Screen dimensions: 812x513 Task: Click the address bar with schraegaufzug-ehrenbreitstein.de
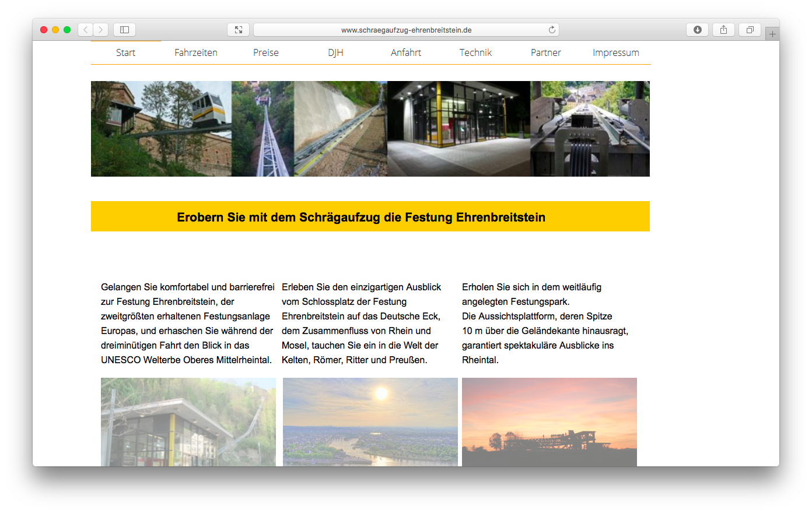tap(406, 30)
